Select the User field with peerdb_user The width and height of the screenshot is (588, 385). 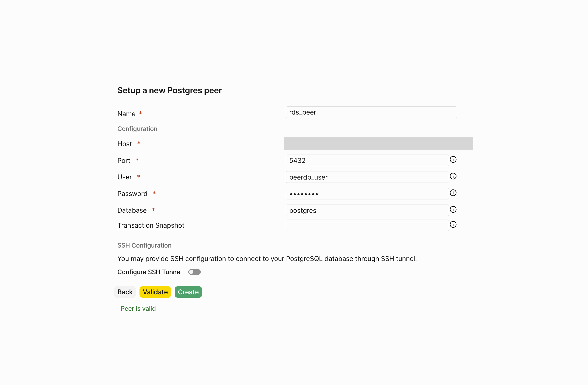click(367, 177)
